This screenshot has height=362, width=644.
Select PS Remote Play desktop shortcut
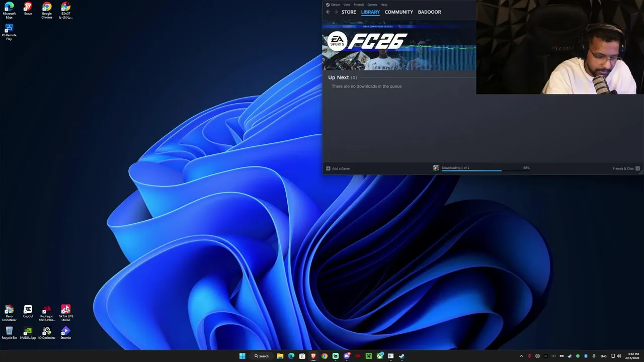click(x=9, y=32)
